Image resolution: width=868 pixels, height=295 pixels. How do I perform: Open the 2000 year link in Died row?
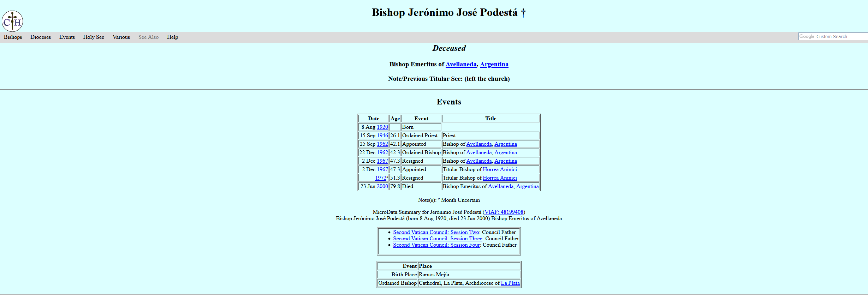382,186
